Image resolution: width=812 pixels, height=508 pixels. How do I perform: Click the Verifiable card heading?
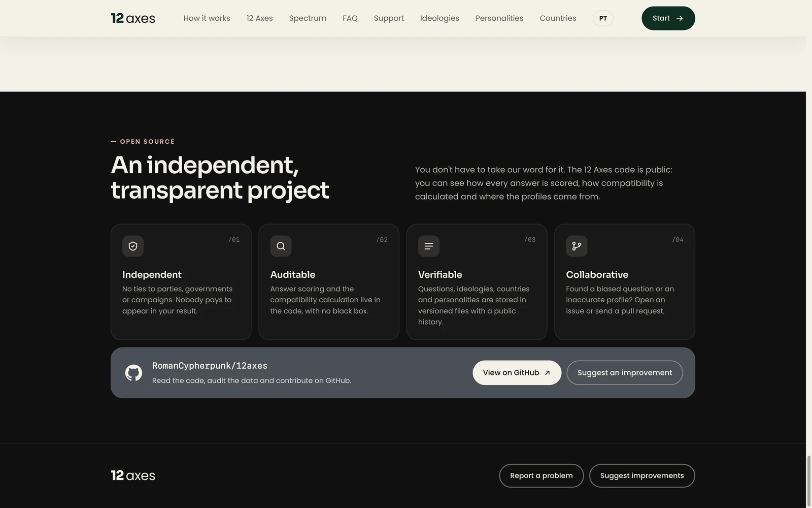(440, 275)
